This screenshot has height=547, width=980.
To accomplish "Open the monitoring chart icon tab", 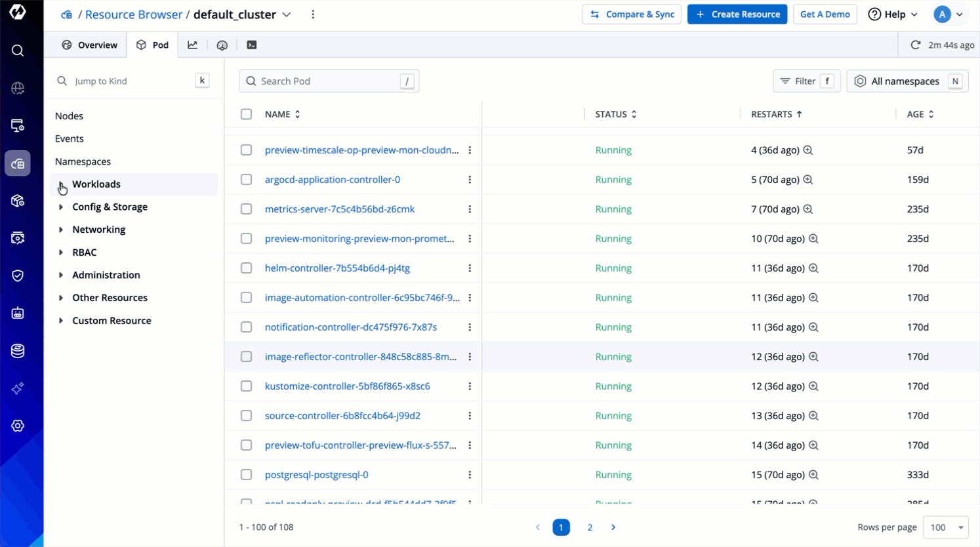I will pos(192,45).
